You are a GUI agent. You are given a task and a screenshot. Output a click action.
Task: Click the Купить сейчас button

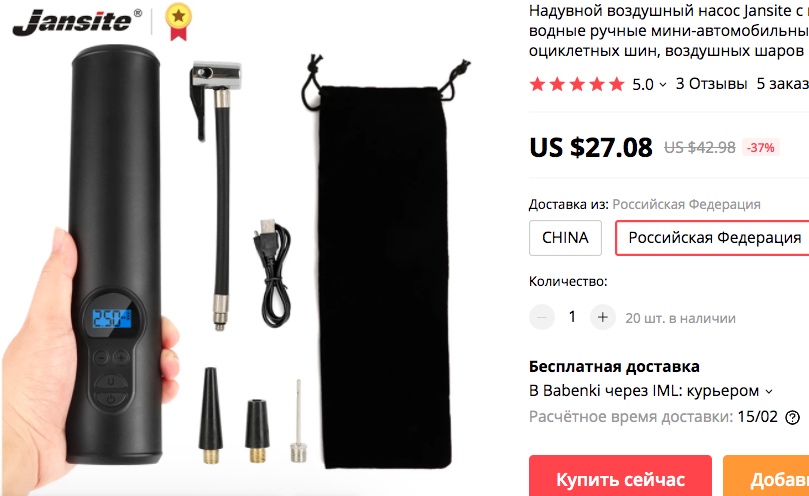point(620,476)
